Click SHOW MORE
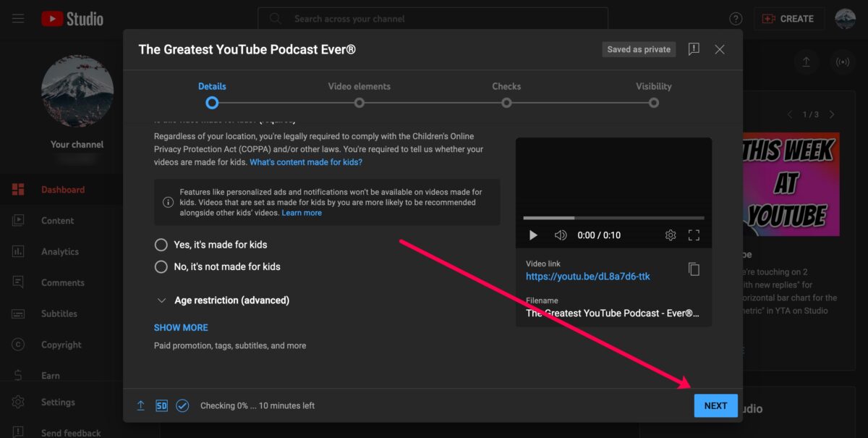The image size is (868, 438). 181,328
